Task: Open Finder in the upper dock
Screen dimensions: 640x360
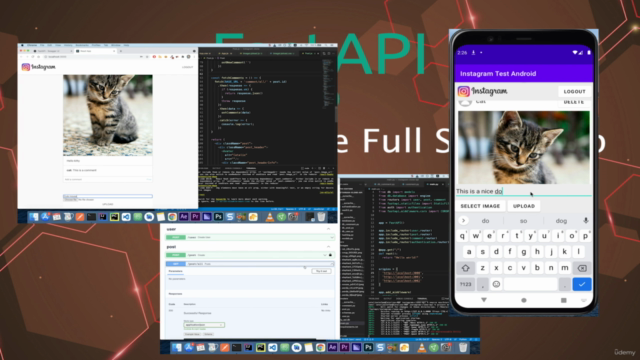Action: [33, 217]
